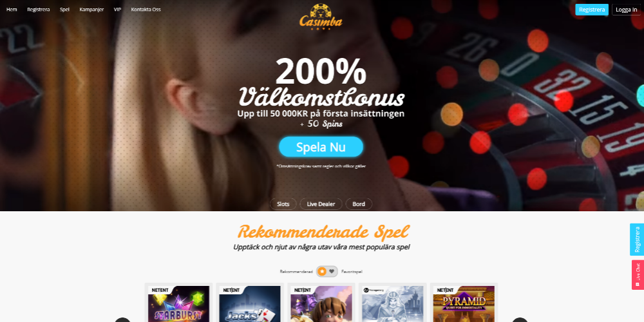Open the Live Chat side tab

[637, 275]
